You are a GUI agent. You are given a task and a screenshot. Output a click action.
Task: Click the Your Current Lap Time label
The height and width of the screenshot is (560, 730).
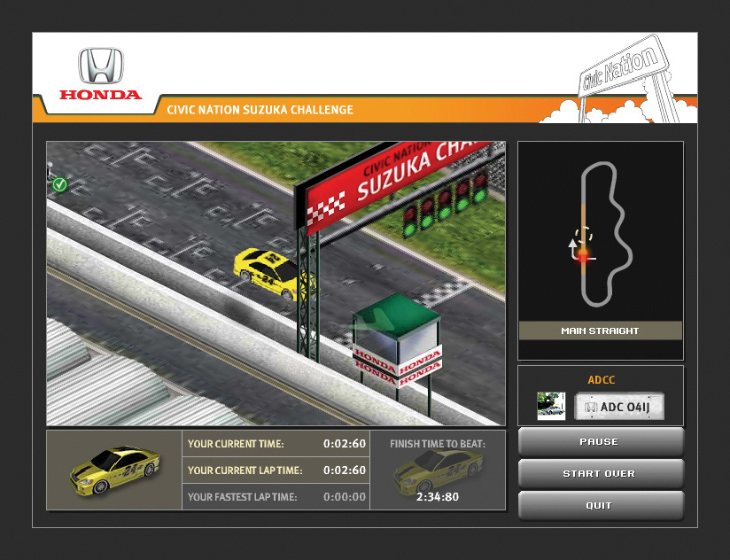[245, 471]
